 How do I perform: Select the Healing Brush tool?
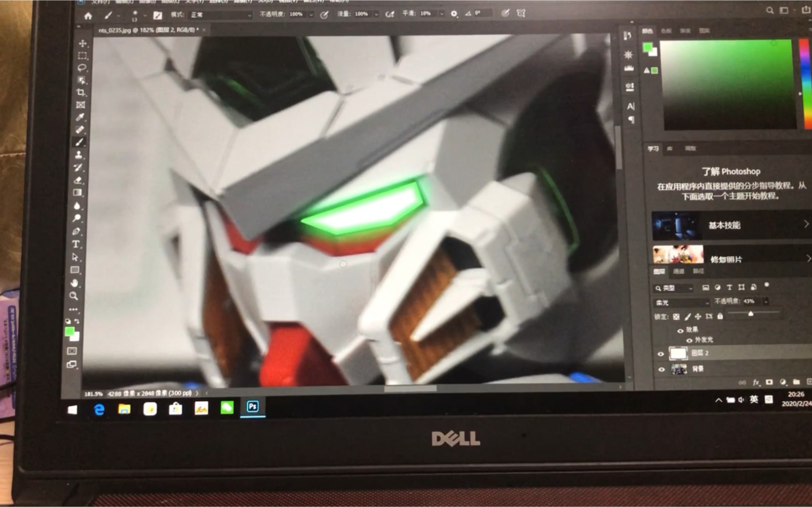coord(80,130)
